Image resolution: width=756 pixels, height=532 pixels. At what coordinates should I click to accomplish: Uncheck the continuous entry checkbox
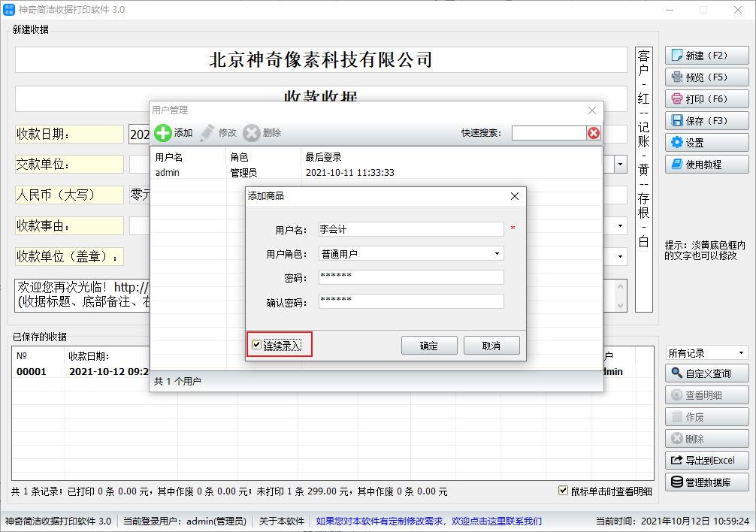[257, 345]
